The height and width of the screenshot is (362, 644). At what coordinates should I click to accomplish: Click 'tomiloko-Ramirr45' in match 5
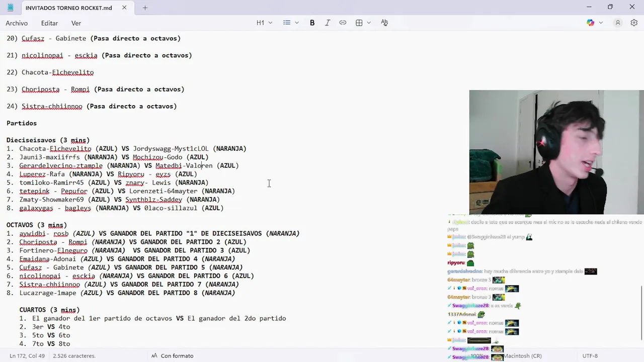pyautogui.click(x=52, y=183)
